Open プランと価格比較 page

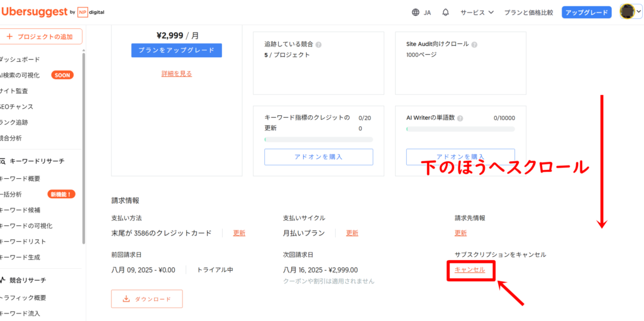tap(528, 13)
